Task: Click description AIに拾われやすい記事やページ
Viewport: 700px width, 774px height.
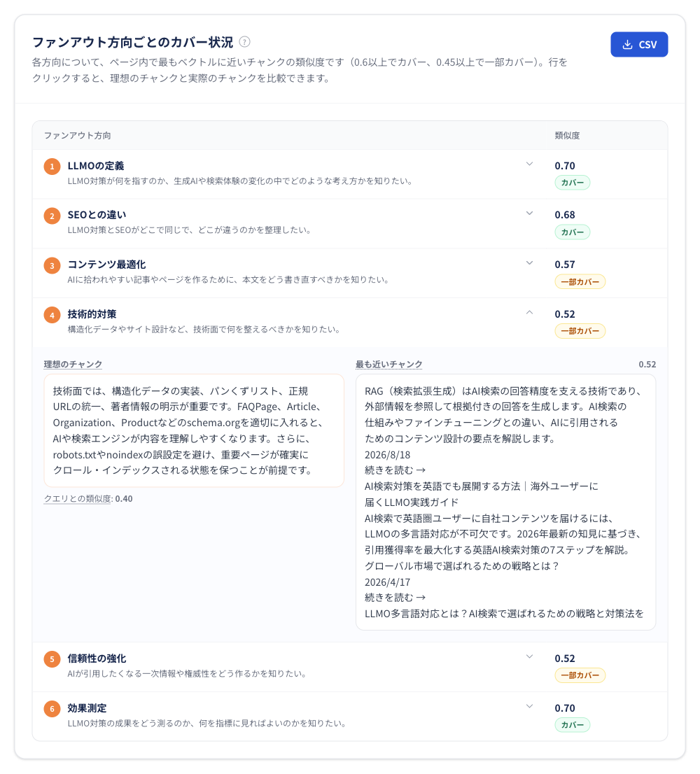Action: (228, 279)
